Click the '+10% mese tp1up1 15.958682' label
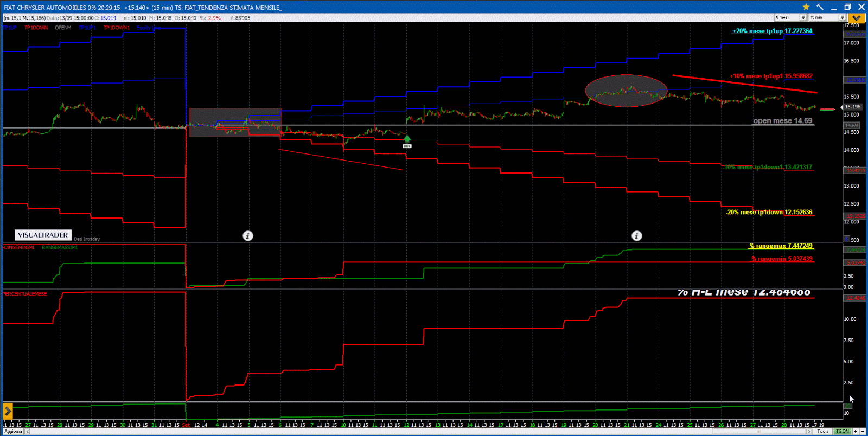This screenshot has height=436, width=868. tap(771, 76)
